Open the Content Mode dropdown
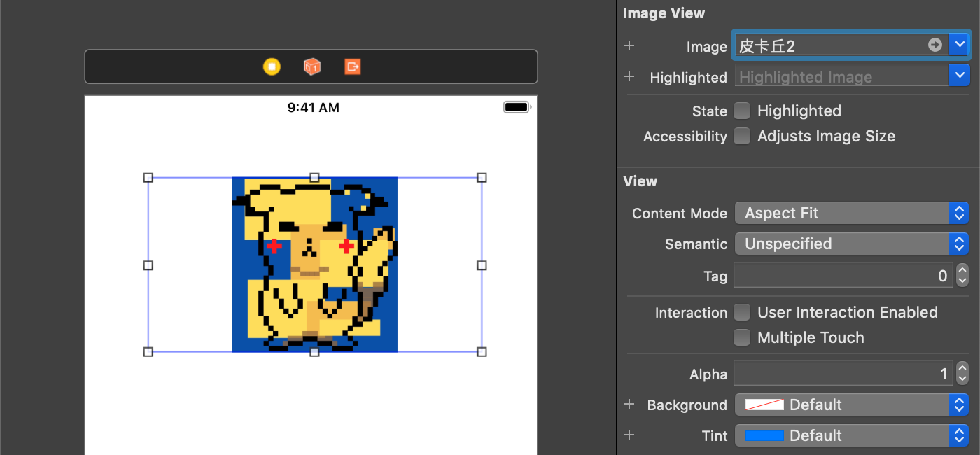This screenshot has width=980, height=455. [960, 213]
